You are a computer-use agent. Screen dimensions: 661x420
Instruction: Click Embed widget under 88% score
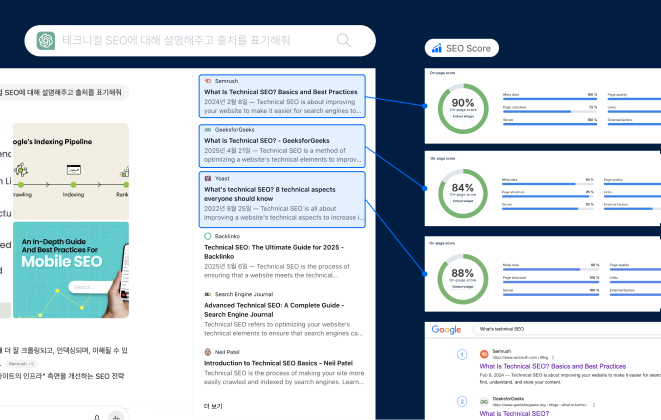462,287
